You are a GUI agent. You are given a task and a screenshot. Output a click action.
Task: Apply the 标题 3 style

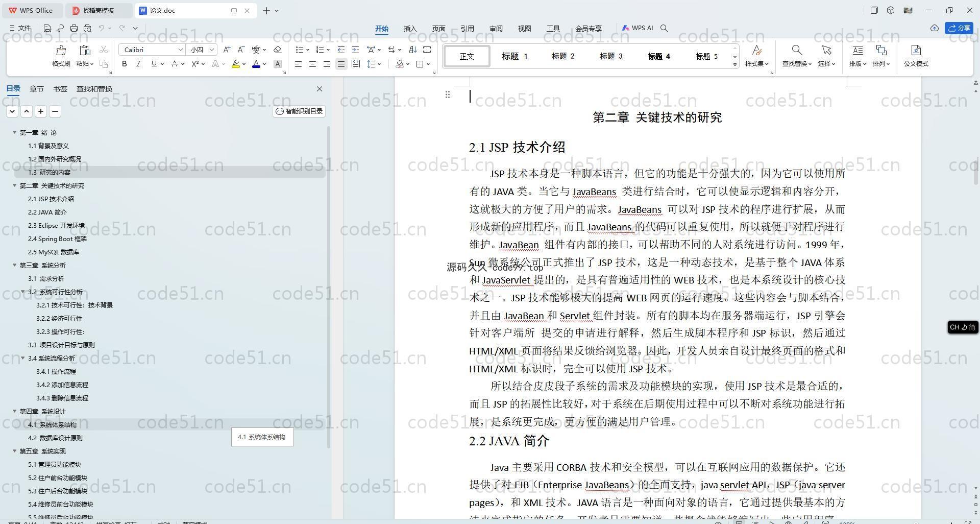coord(610,56)
